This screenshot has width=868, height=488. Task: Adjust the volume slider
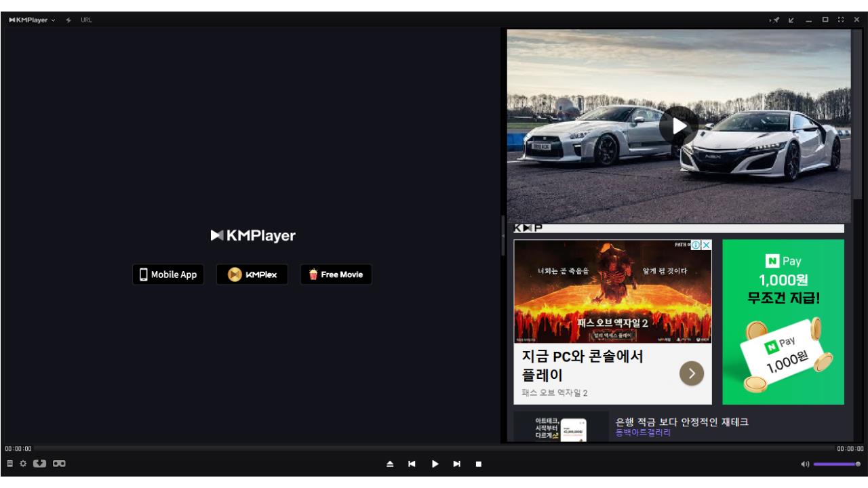841,465
